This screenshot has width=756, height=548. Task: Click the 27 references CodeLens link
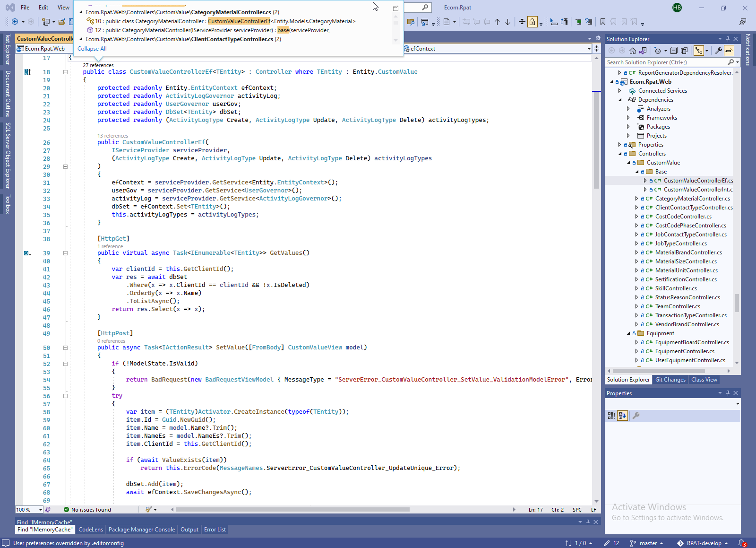(x=98, y=65)
